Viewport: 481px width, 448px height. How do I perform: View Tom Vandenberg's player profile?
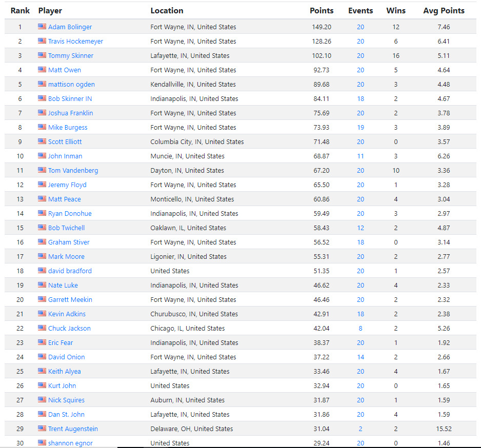click(x=73, y=170)
